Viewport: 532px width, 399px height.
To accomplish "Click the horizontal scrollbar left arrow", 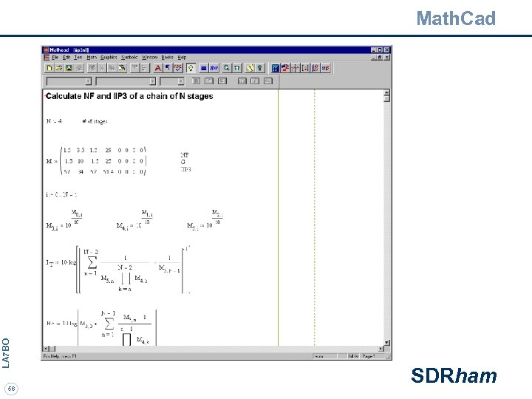I will [x=46, y=349].
